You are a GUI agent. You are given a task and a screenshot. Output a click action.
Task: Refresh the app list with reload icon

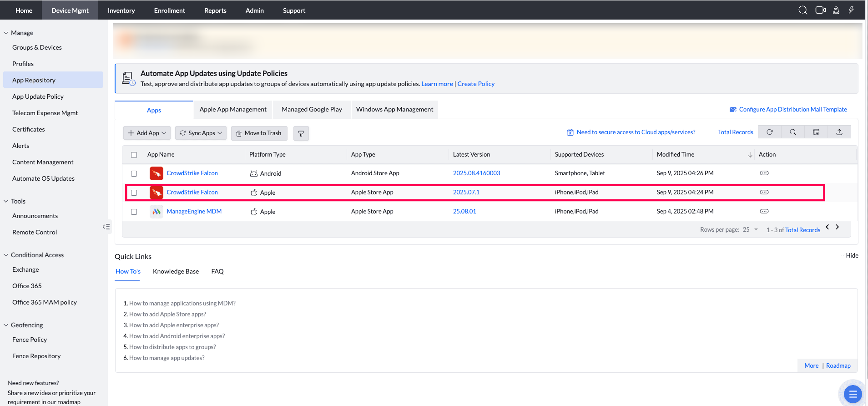click(x=770, y=132)
